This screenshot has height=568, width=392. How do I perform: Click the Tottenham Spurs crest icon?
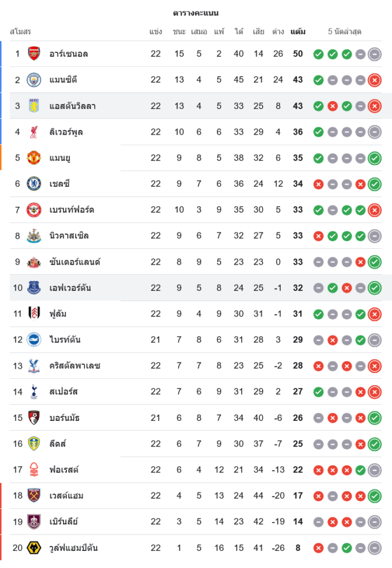(34, 391)
